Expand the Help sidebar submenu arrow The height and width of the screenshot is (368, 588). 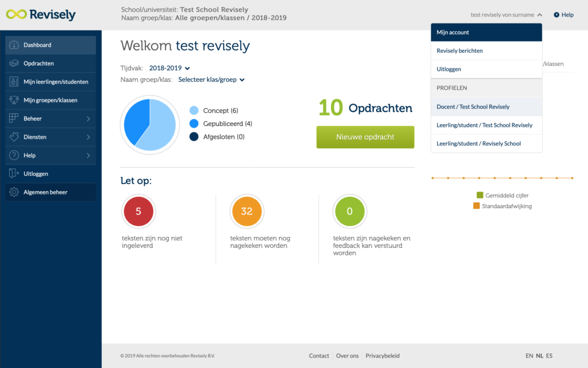[88, 155]
